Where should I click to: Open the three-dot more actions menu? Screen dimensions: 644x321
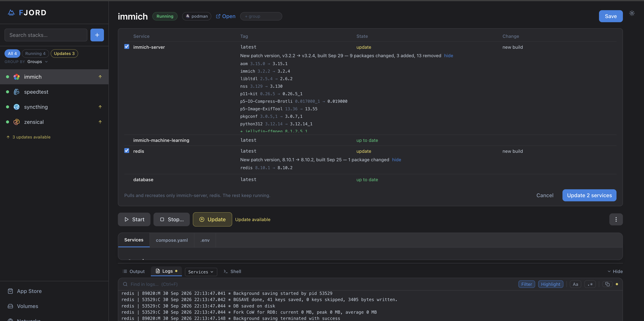(x=616, y=219)
